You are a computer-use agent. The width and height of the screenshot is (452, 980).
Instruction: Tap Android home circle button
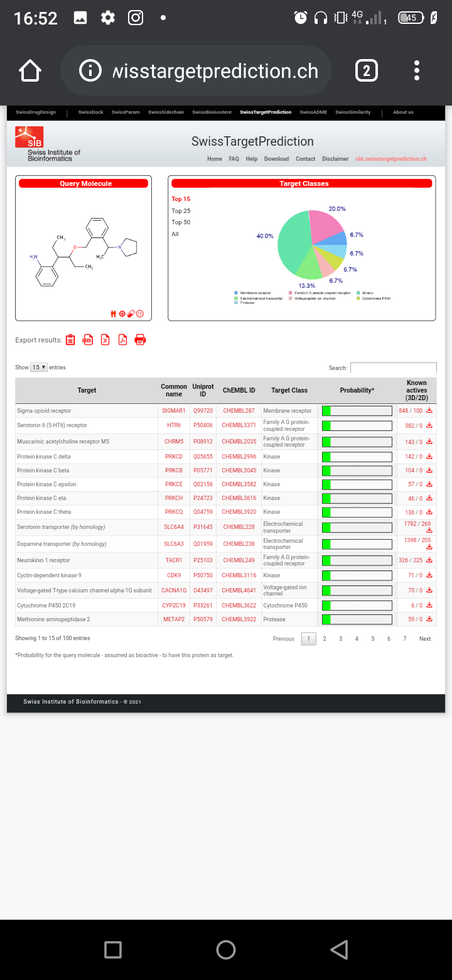226,950
